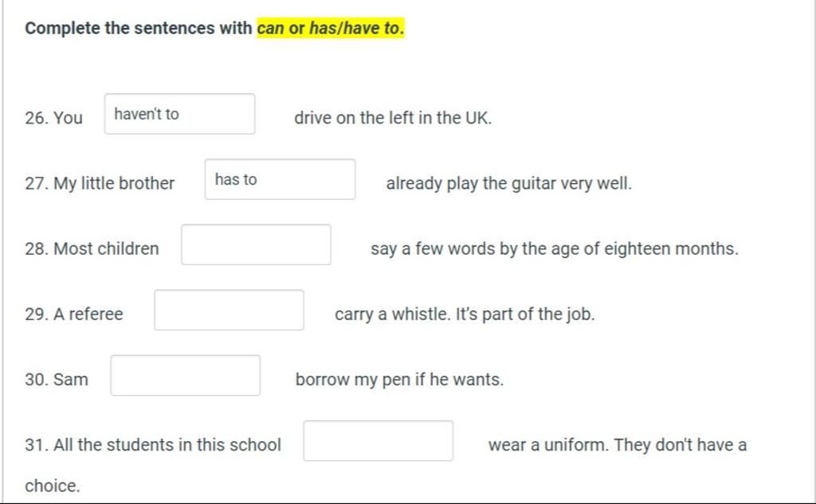Click the empty box after "A referee"
The image size is (816, 504).
(x=229, y=310)
